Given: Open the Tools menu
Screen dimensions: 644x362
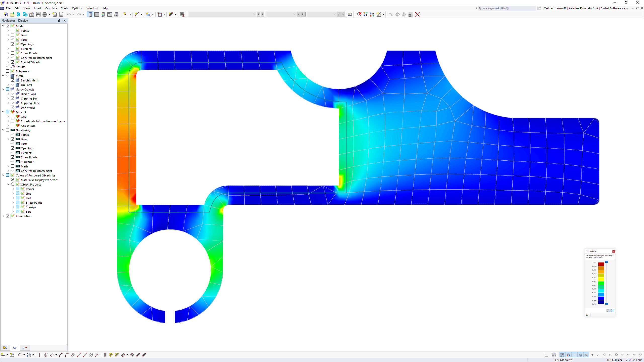Looking at the screenshot, I should tap(64, 8).
